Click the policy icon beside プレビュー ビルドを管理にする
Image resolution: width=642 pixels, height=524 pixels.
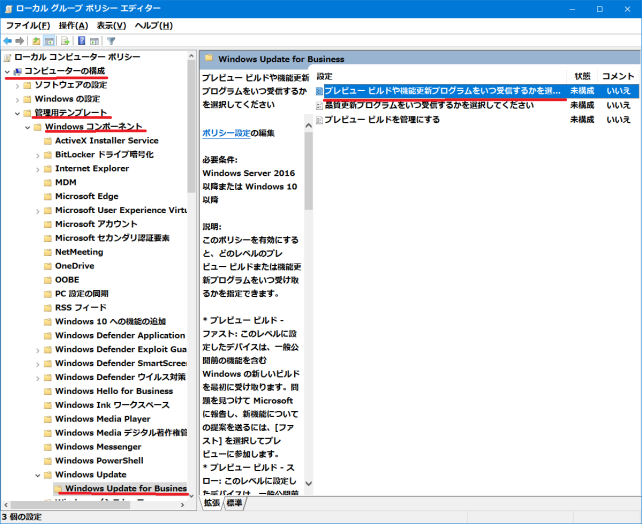[x=319, y=120]
